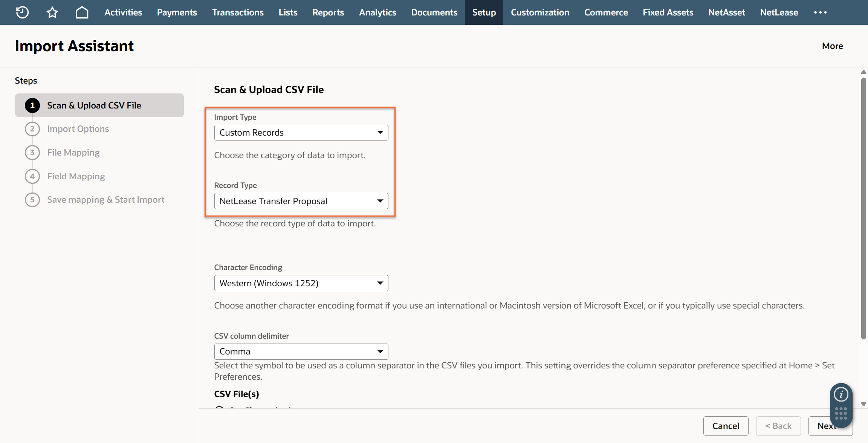The image size is (868, 443).
Task: Click the Shortcuts star icon
Action: (x=52, y=12)
